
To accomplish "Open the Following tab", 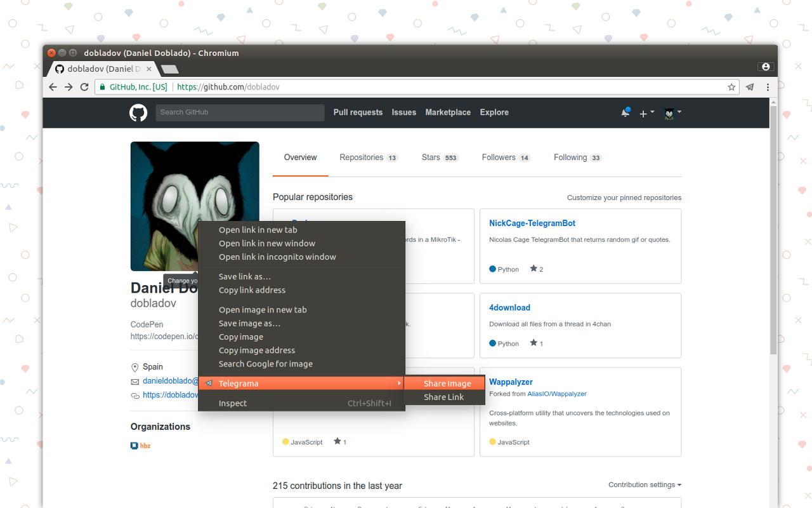I will pos(577,157).
